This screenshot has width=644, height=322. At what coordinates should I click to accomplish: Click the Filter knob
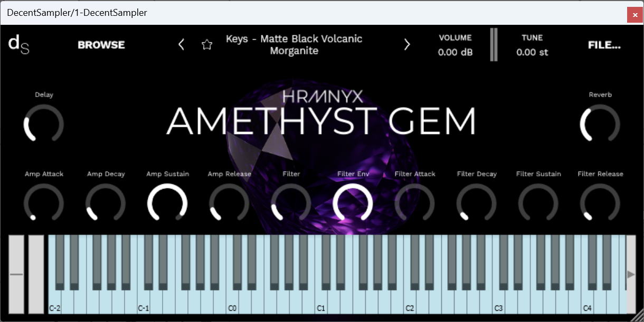point(291,203)
